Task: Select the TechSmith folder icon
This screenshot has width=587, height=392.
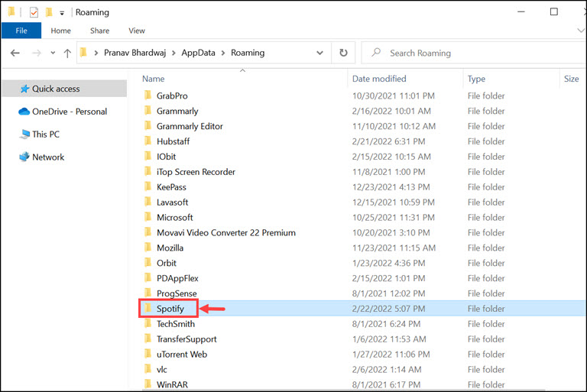Action: 148,323
